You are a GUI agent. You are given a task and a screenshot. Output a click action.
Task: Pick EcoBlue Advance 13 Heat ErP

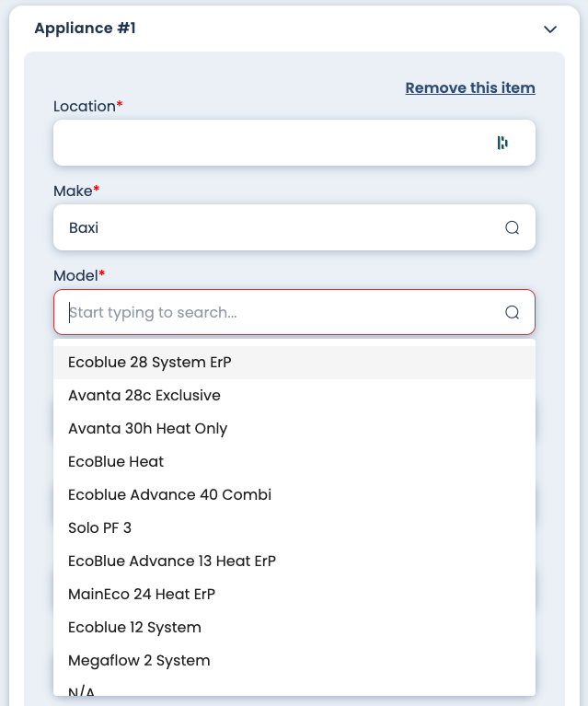pyautogui.click(x=172, y=561)
